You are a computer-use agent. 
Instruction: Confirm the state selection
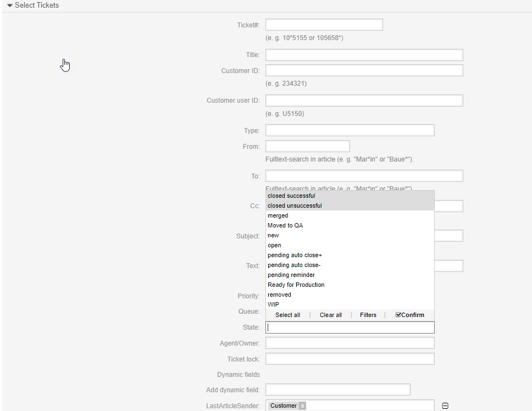pyautogui.click(x=409, y=315)
